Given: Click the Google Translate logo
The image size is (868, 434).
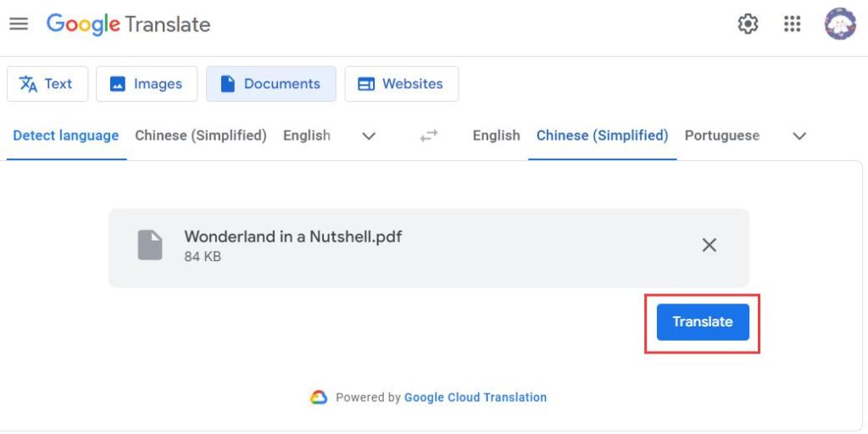Looking at the screenshot, I should (x=128, y=24).
